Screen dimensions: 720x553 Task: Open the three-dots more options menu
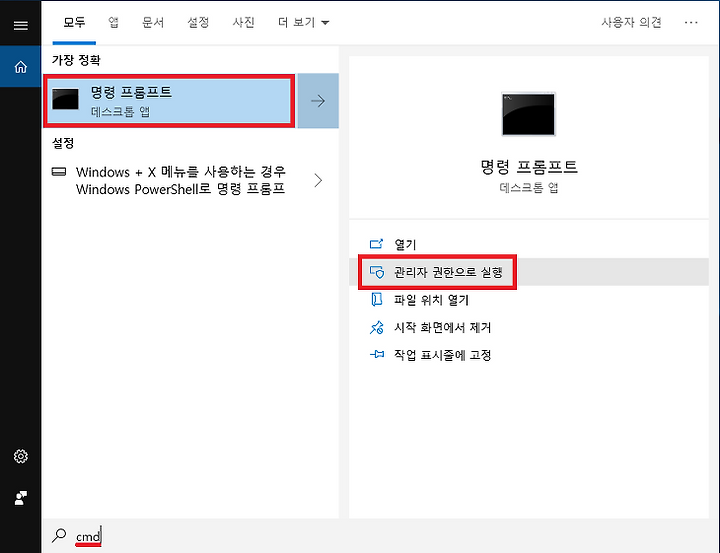[x=691, y=22]
